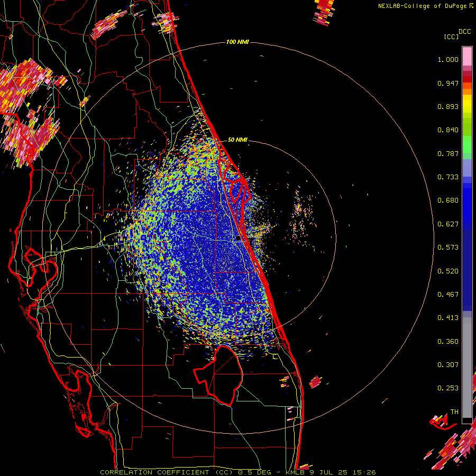The image size is (476, 476).
Task: Select the 0.520 scale value
Action: (x=448, y=271)
